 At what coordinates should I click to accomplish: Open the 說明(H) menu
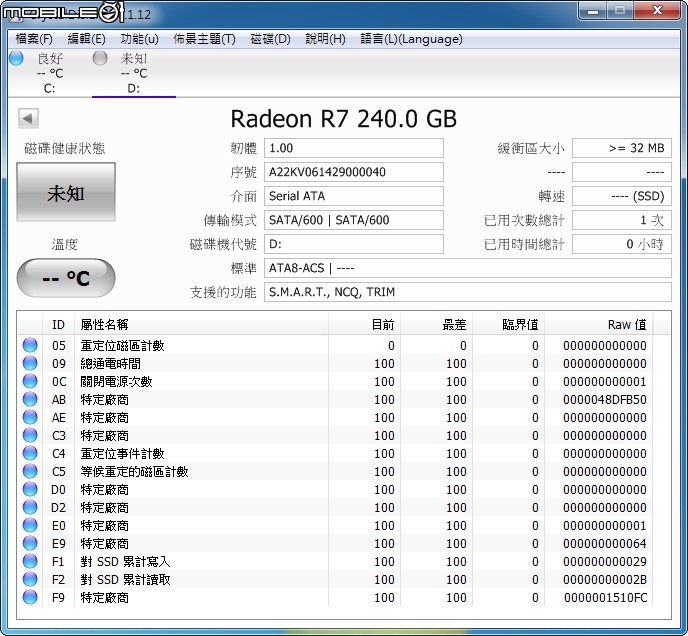point(326,39)
